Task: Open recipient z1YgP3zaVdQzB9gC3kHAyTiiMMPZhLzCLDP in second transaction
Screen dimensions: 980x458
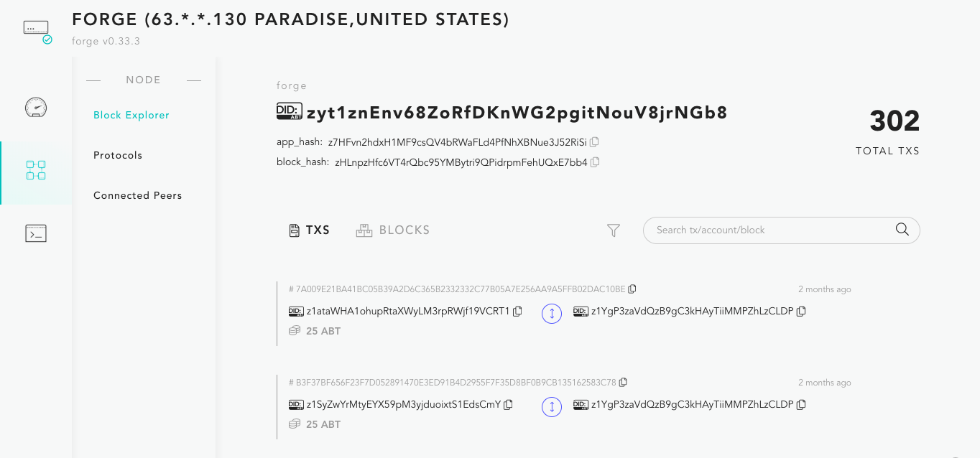Action: tap(692, 405)
